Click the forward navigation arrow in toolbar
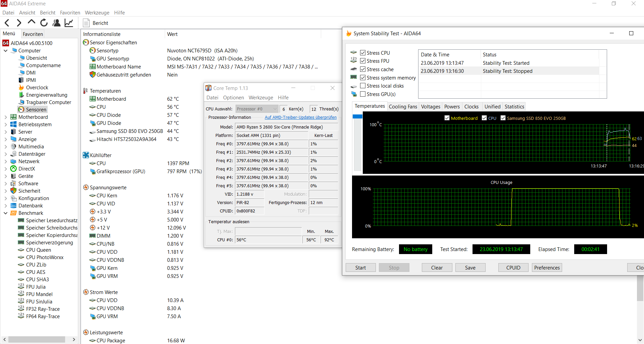The image size is (644, 344). point(19,23)
